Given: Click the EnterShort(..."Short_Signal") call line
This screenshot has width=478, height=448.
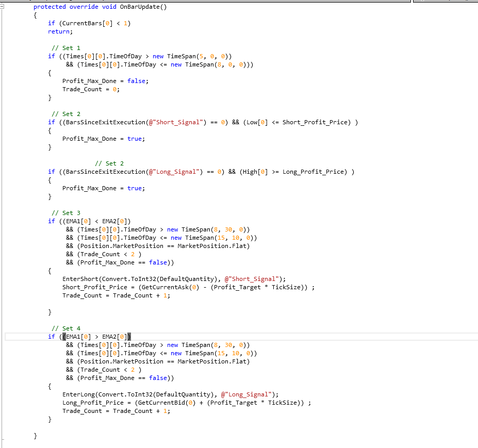Looking at the screenshot, I should coord(174,279).
